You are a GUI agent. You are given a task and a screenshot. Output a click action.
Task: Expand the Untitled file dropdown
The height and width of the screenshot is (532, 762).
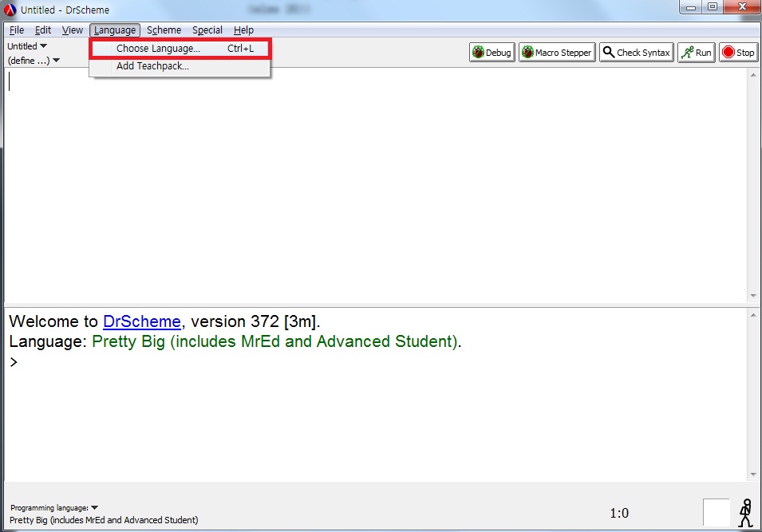27,46
